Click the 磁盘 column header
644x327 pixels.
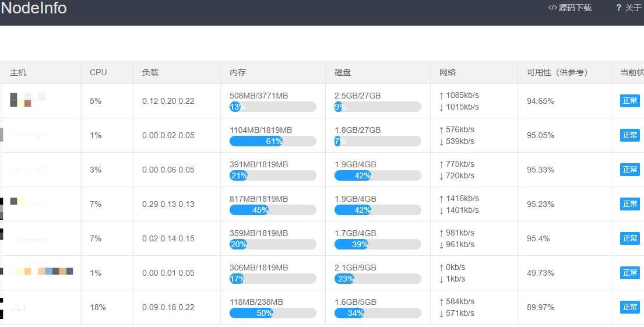click(x=343, y=72)
